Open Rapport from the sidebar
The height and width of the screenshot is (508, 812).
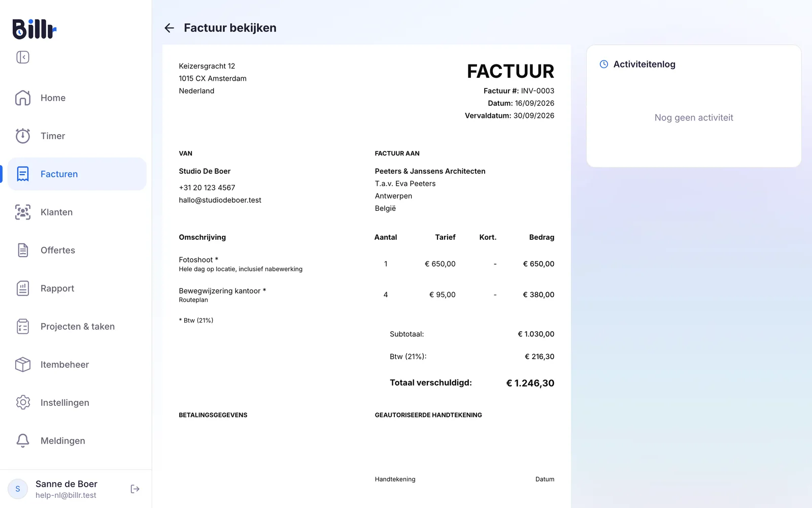click(x=77, y=288)
